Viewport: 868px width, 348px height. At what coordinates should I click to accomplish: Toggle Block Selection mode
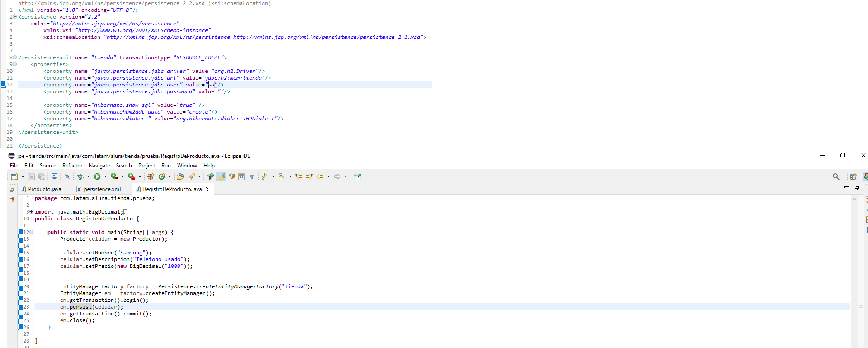[241, 176]
